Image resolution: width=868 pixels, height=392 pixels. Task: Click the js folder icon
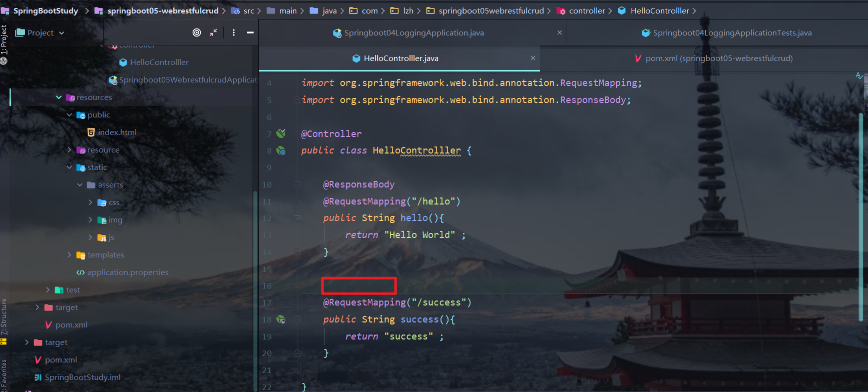102,237
